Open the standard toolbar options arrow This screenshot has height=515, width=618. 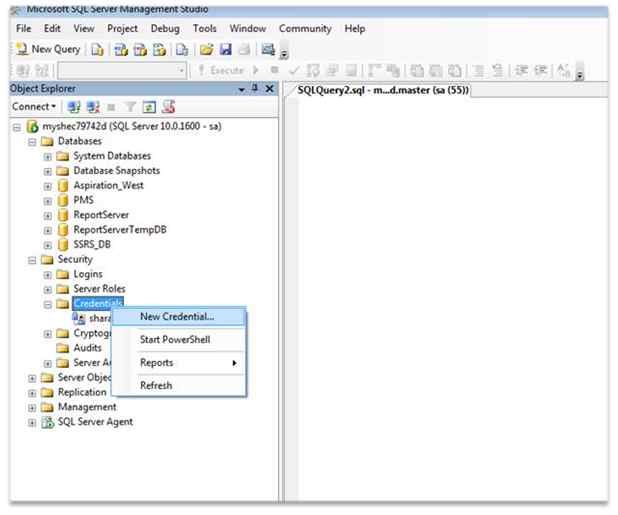(284, 54)
